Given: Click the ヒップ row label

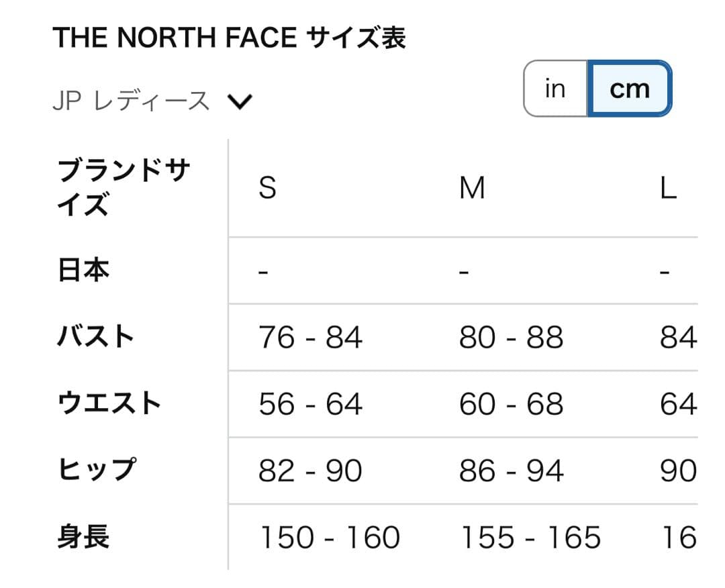Looking at the screenshot, I should 94,470.
